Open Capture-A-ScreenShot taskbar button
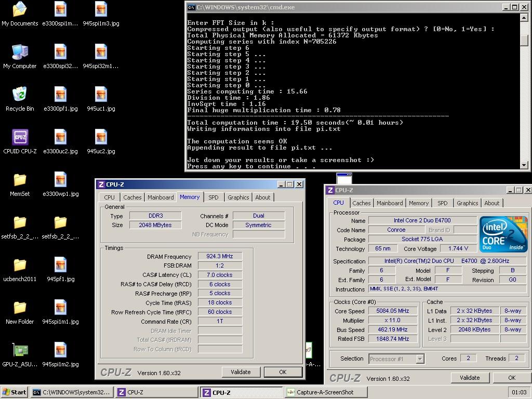The image size is (532, 399). pos(326,392)
